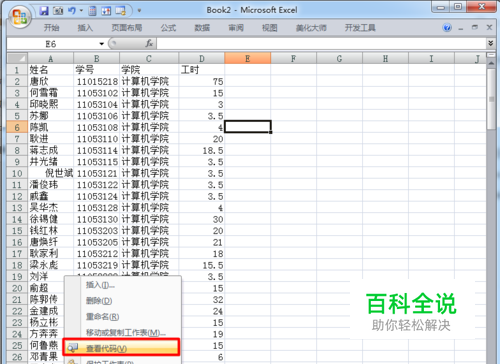The image size is (500, 364).
Task: Undo the last action
Action: point(72,11)
